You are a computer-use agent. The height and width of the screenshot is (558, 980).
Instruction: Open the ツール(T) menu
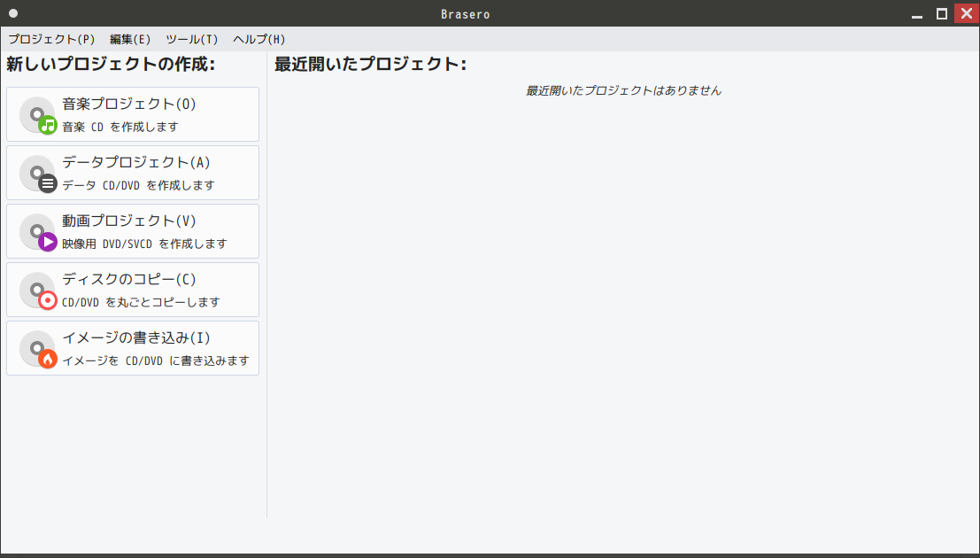pos(192,39)
